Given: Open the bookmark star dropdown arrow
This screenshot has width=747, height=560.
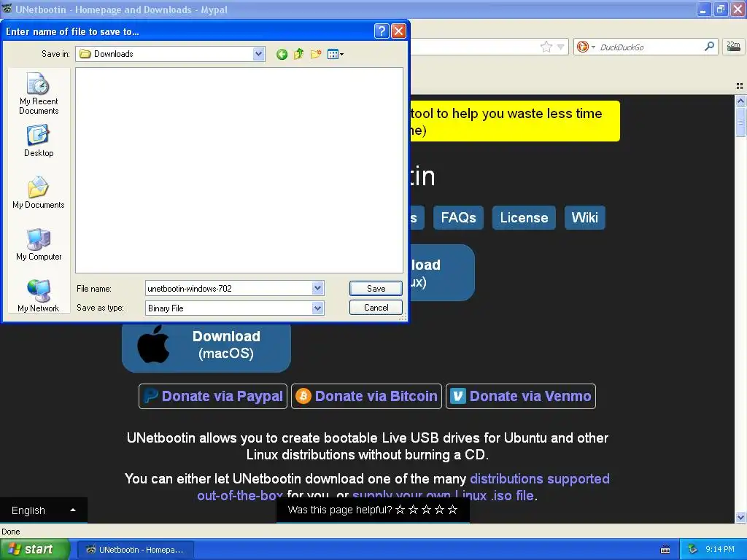Looking at the screenshot, I should 561,47.
